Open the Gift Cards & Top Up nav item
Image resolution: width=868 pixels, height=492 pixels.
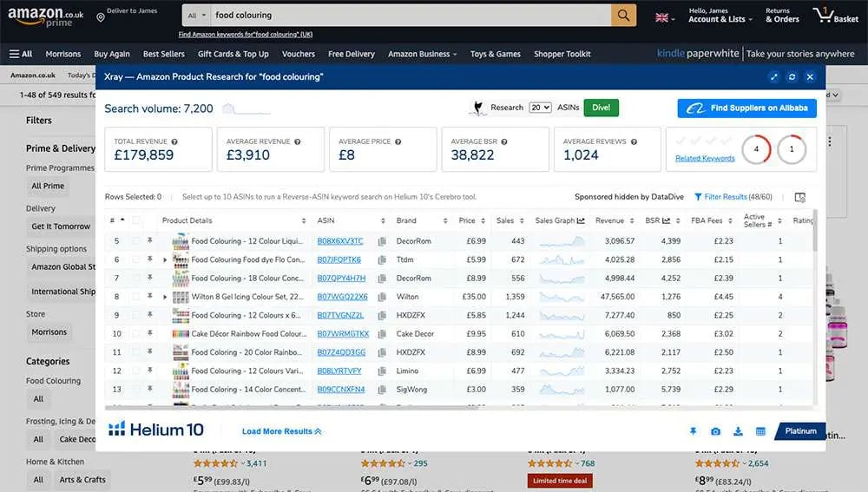pos(233,54)
